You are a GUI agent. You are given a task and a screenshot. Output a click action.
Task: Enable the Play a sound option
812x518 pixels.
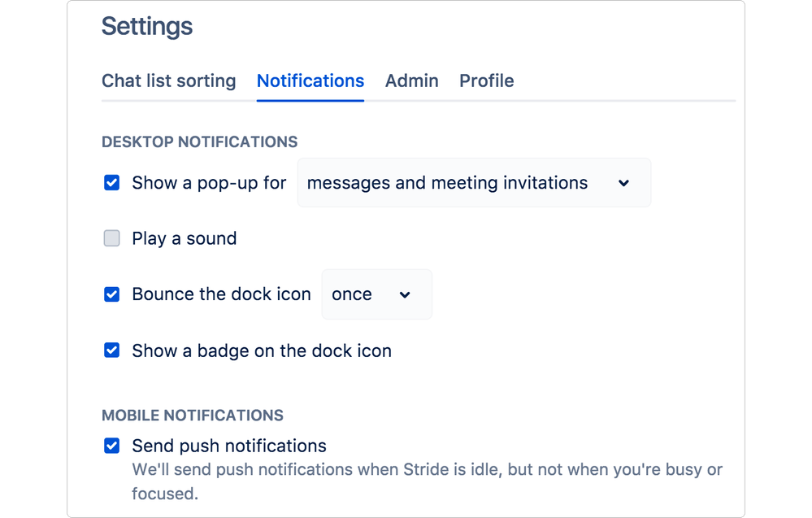(111, 238)
